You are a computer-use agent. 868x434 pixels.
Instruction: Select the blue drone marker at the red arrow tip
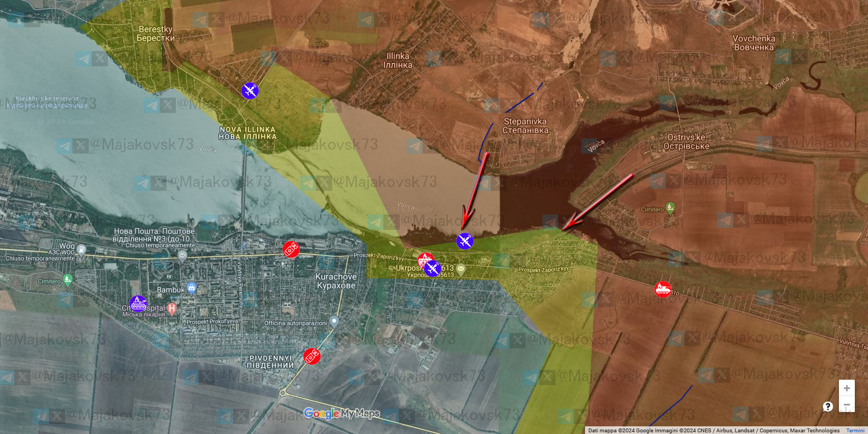464,241
